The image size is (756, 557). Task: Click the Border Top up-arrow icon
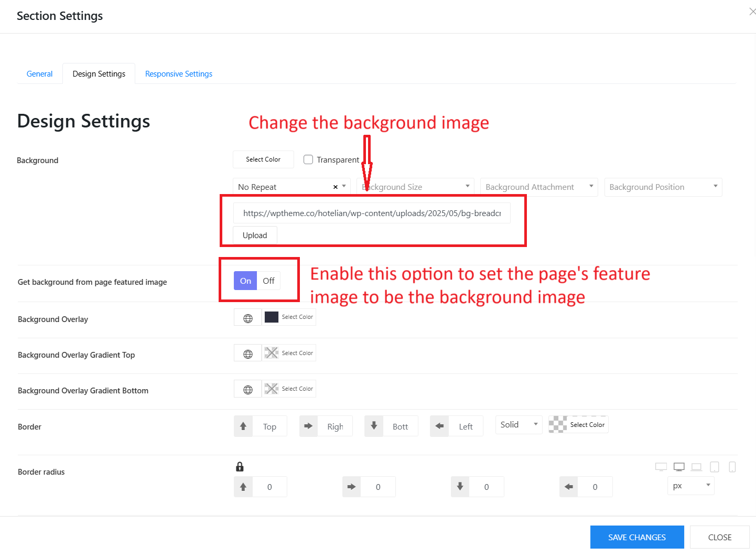pyautogui.click(x=243, y=426)
